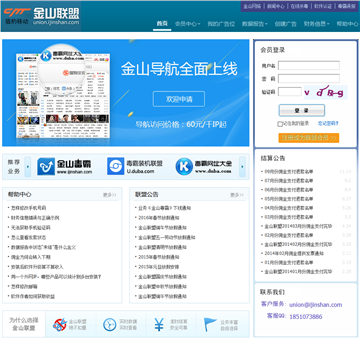Click the 欢迎申请 banner button
This screenshot has width=360, height=360.
pyautogui.click(x=179, y=99)
